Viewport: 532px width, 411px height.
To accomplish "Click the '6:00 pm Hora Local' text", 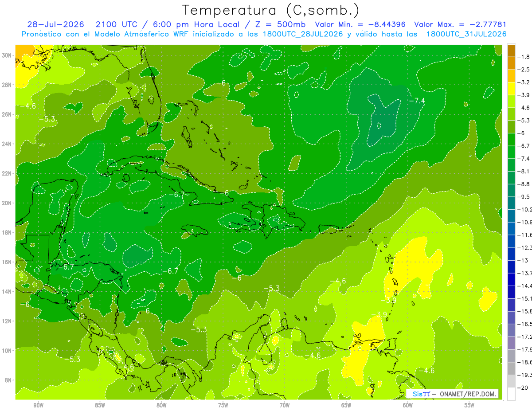I will click(196, 24).
